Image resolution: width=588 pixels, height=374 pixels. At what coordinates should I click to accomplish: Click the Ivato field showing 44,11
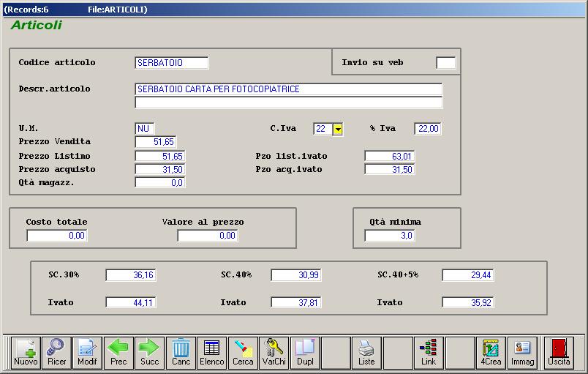point(131,302)
